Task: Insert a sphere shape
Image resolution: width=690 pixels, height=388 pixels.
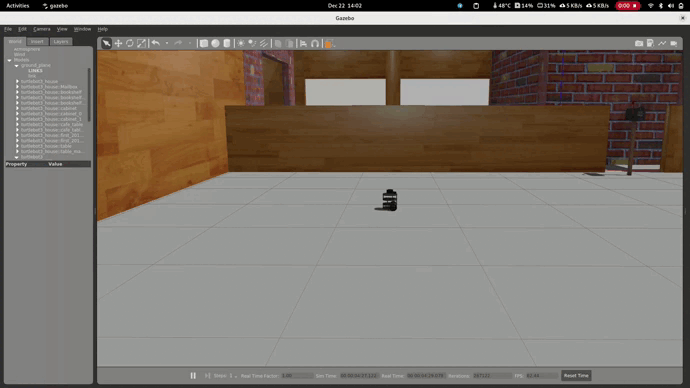Action: coord(215,43)
